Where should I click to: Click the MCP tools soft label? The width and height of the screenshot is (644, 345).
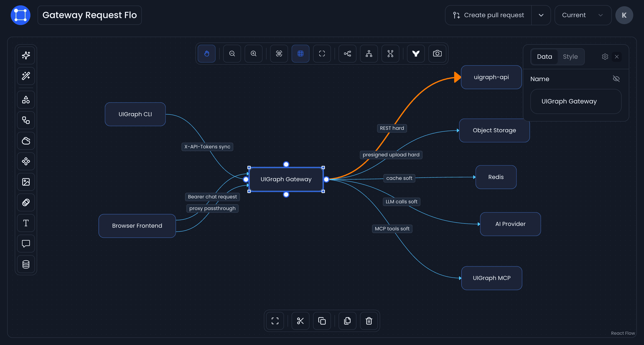392,229
